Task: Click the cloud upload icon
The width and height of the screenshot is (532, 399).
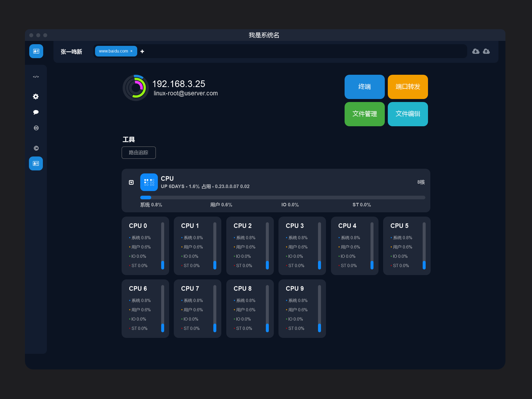Action: click(486, 51)
